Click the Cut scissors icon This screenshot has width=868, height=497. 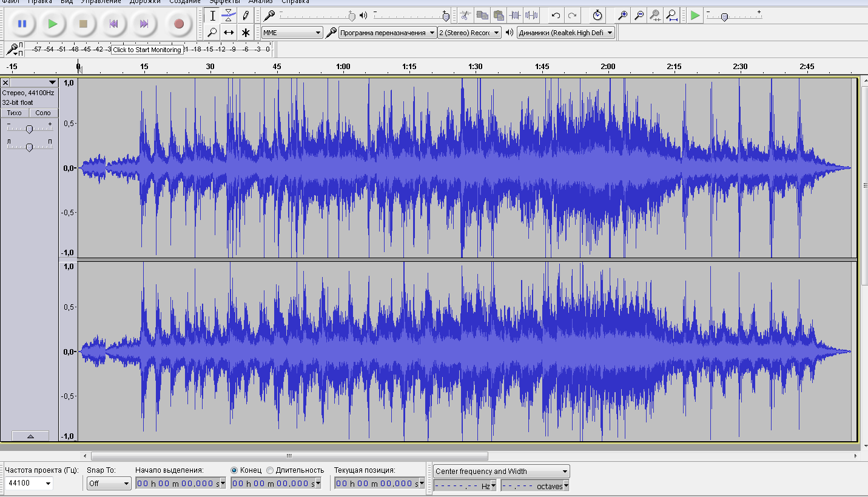465,15
